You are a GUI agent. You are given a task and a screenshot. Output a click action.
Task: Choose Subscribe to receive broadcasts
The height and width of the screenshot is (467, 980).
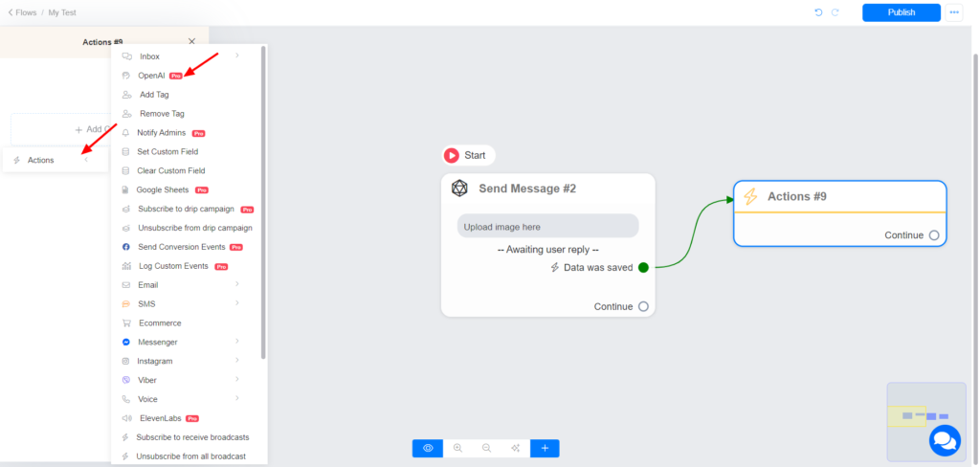click(x=192, y=437)
